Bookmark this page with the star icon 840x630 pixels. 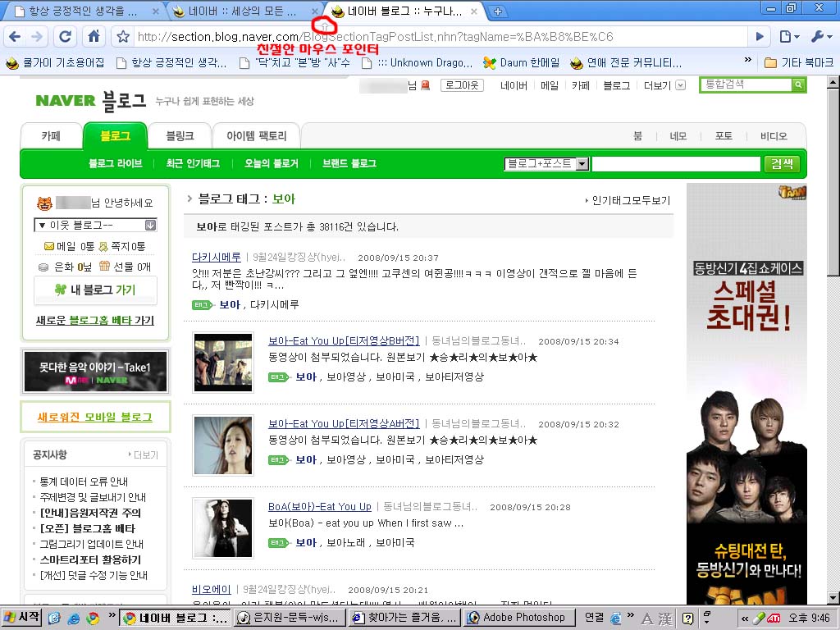123,36
